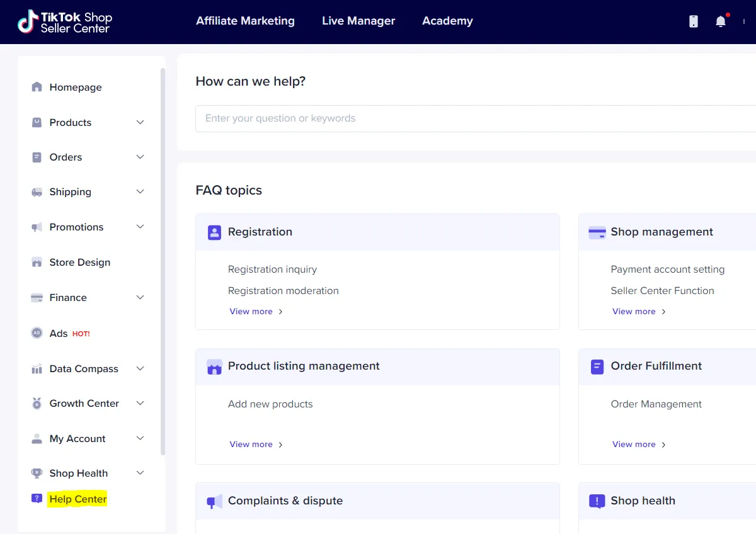Open the Affiliate Marketing tab
This screenshot has height=534, width=756.
pos(245,21)
